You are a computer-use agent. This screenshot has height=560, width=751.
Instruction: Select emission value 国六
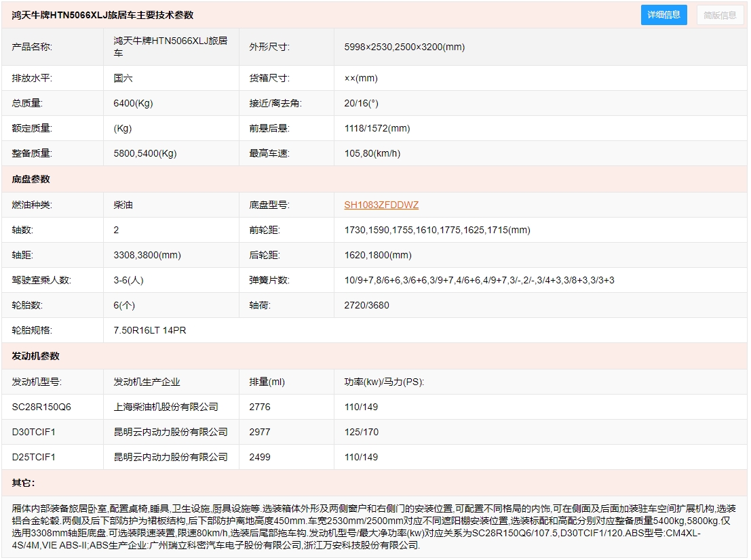pyautogui.click(x=123, y=78)
